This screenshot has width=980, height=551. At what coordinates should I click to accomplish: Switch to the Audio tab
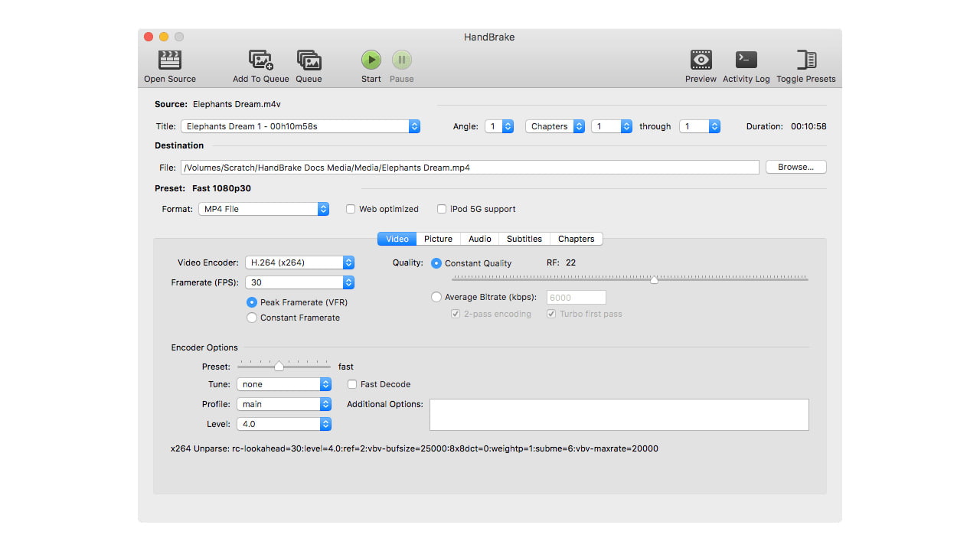click(480, 239)
